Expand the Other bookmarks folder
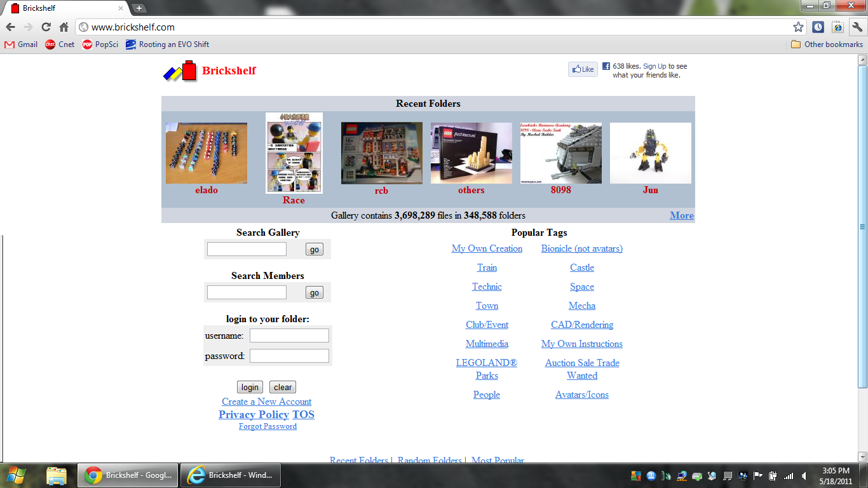Screen dimensions: 868x488 [827, 44]
